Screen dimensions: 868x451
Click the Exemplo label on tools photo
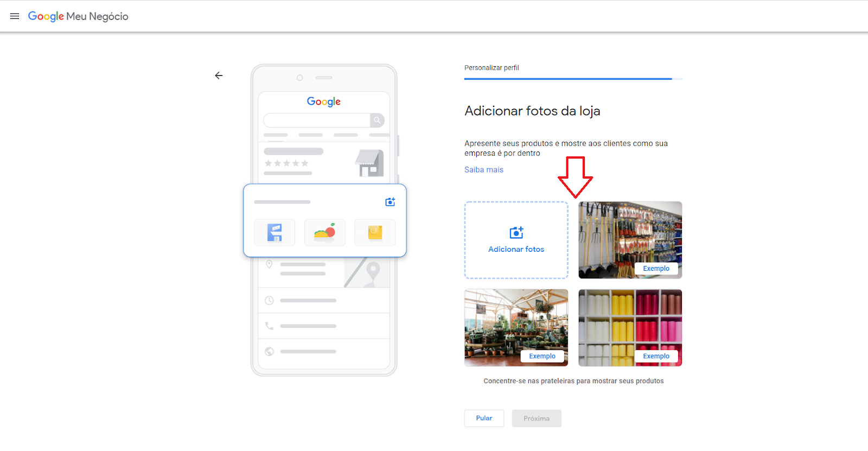pyautogui.click(x=656, y=269)
